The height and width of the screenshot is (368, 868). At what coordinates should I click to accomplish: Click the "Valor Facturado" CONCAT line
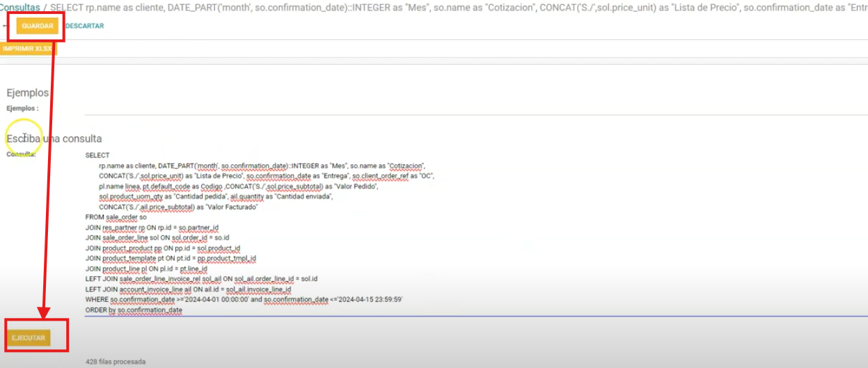click(x=178, y=207)
